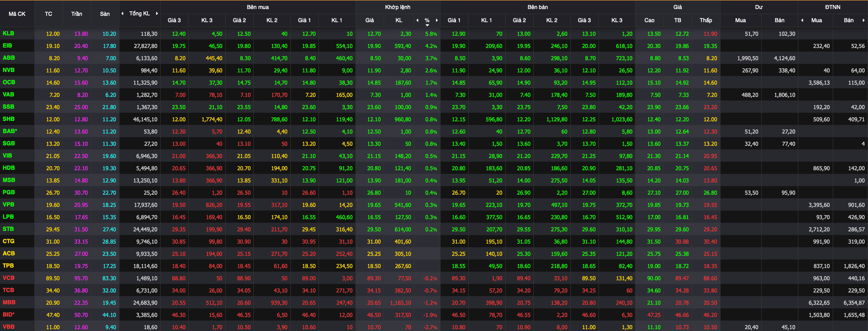Click SHB total volume 46,145,10

pyautogui.click(x=145, y=120)
